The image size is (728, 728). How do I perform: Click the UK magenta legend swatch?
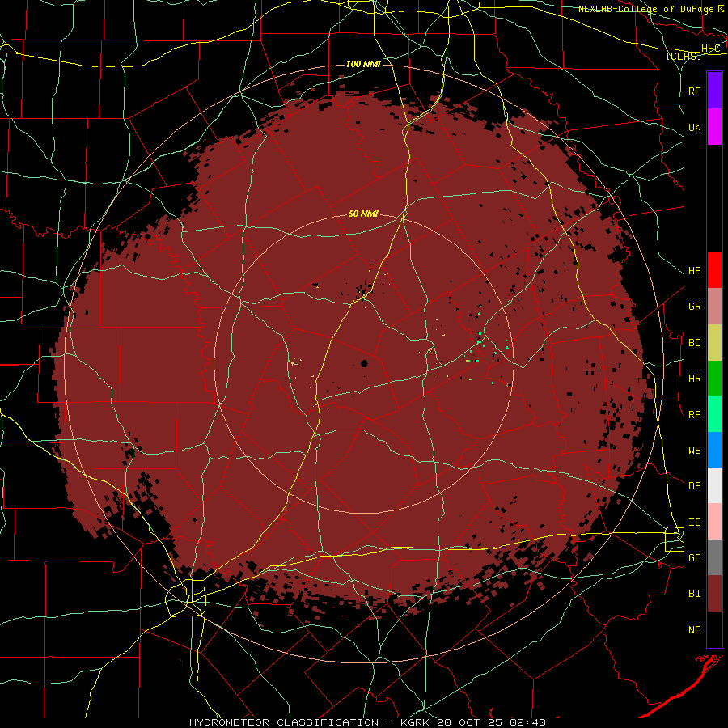point(714,127)
